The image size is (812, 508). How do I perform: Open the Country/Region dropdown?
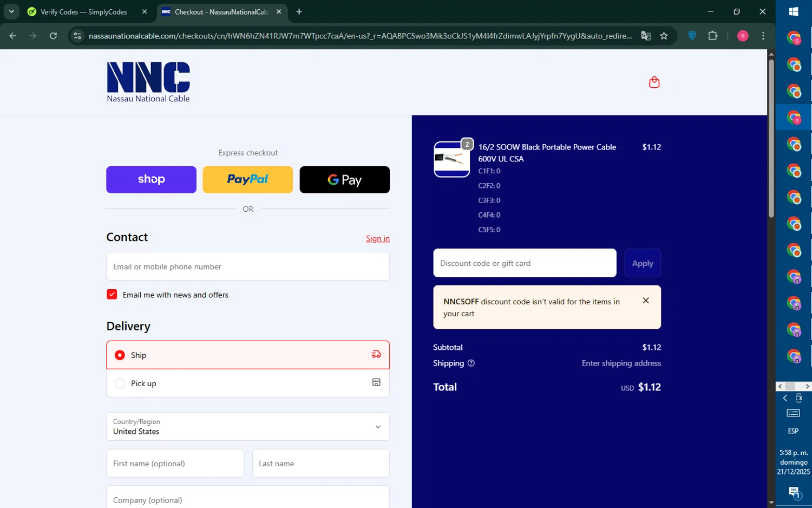(248, 426)
